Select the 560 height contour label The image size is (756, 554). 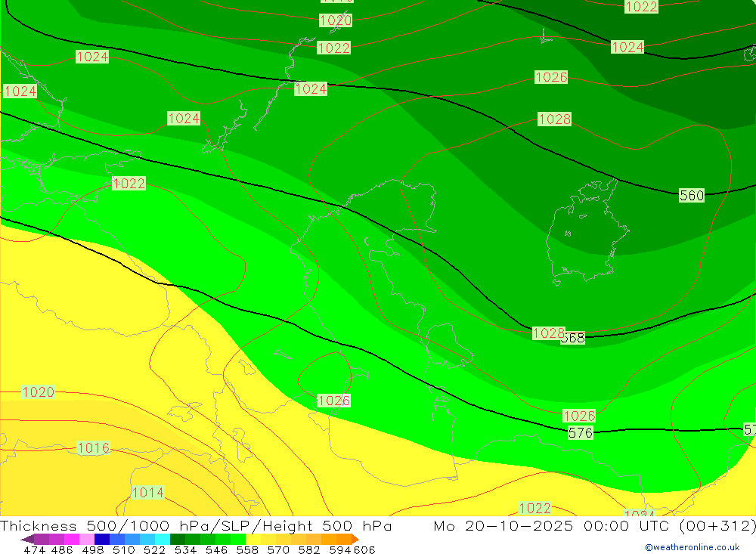(692, 195)
